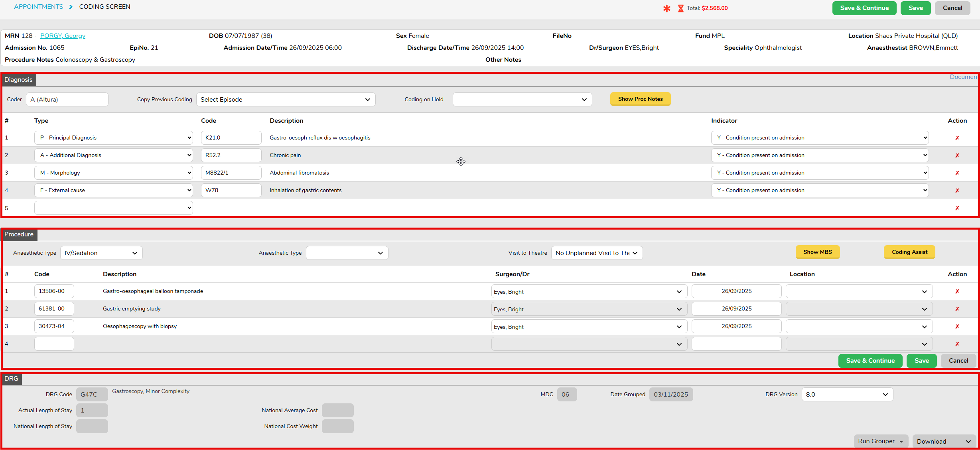
Task: Go to APPOINTMENTS breadcrumb
Action: [x=38, y=7]
